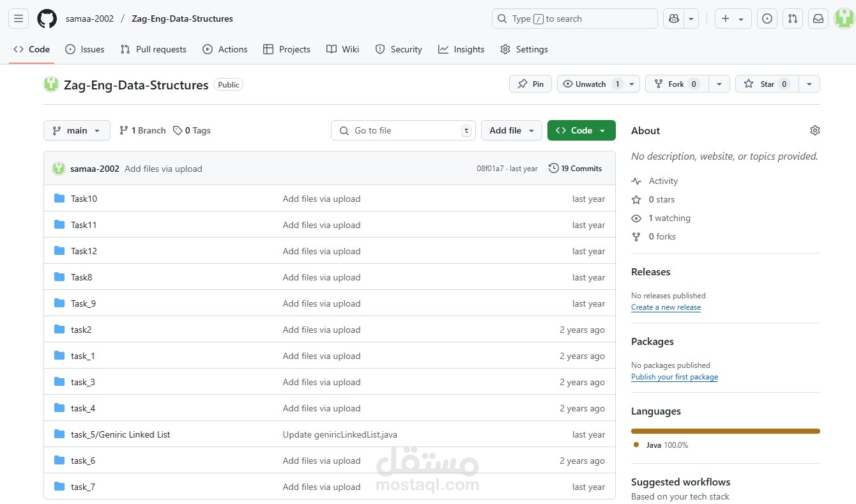Star the repository
This screenshot has width=856, height=504.
point(767,84)
